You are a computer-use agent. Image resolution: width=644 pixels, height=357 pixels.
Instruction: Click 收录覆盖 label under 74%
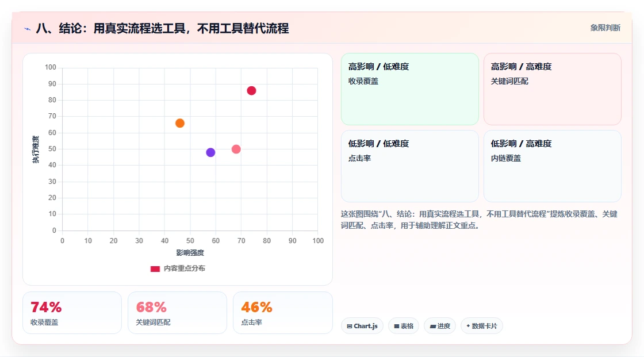[44, 323]
